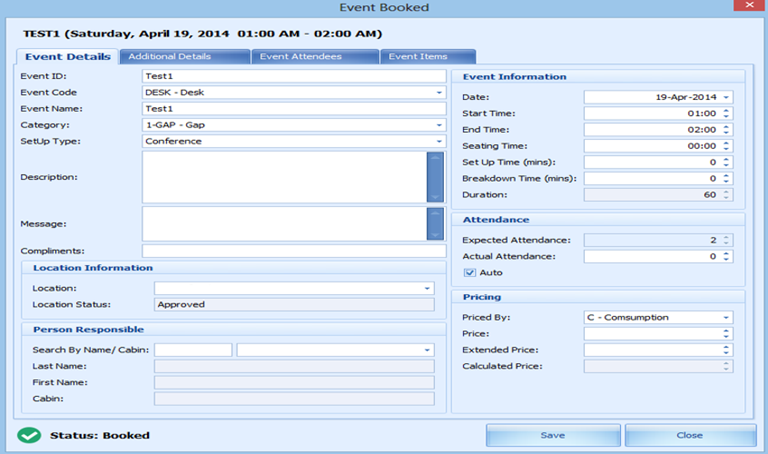The width and height of the screenshot is (768, 454).
Task: Click the Person Responsible heading
Action: click(88, 330)
